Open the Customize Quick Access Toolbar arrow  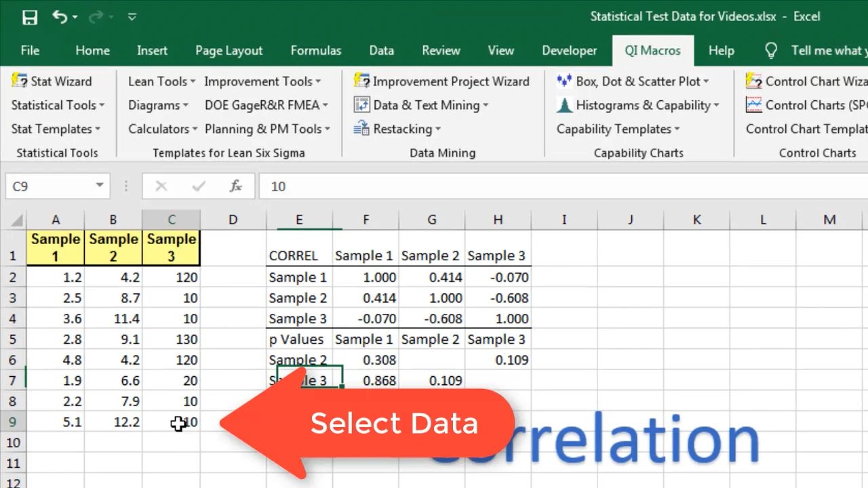[x=132, y=17]
